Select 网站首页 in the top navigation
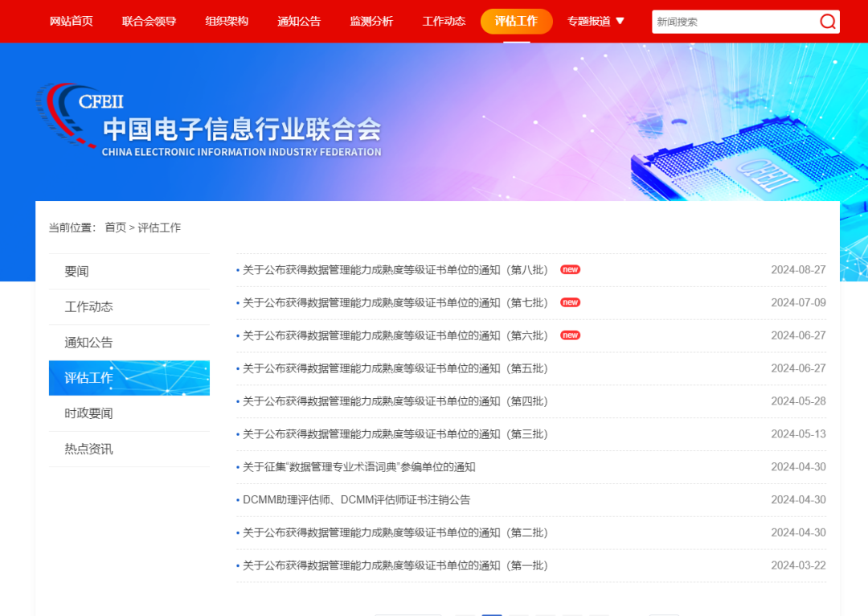 [72, 22]
